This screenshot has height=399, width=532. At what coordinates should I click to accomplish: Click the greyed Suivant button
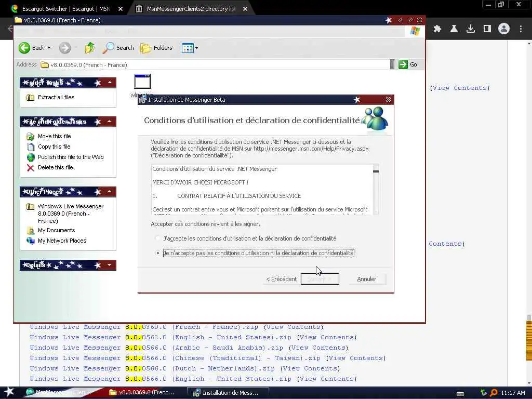pyautogui.click(x=320, y=279)
